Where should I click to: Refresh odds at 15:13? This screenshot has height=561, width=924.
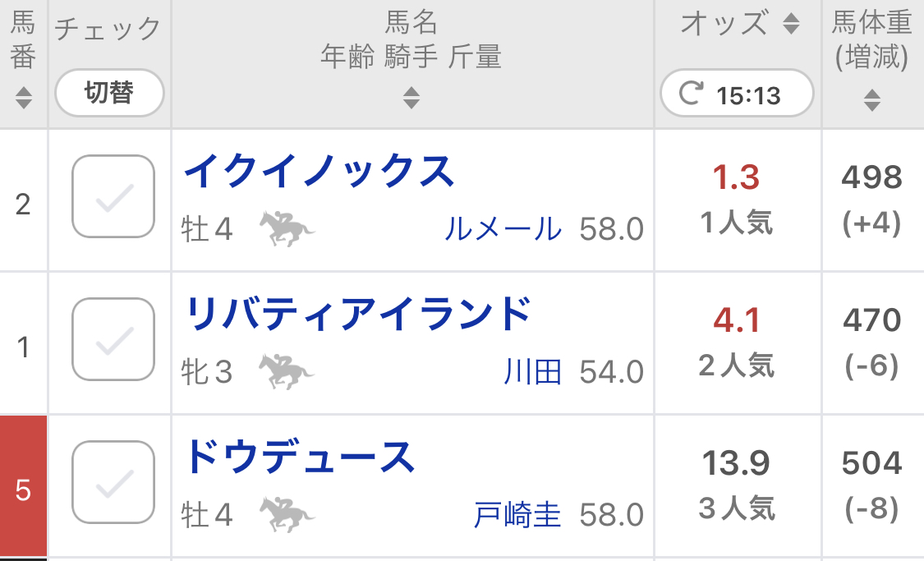coord(737,95)
